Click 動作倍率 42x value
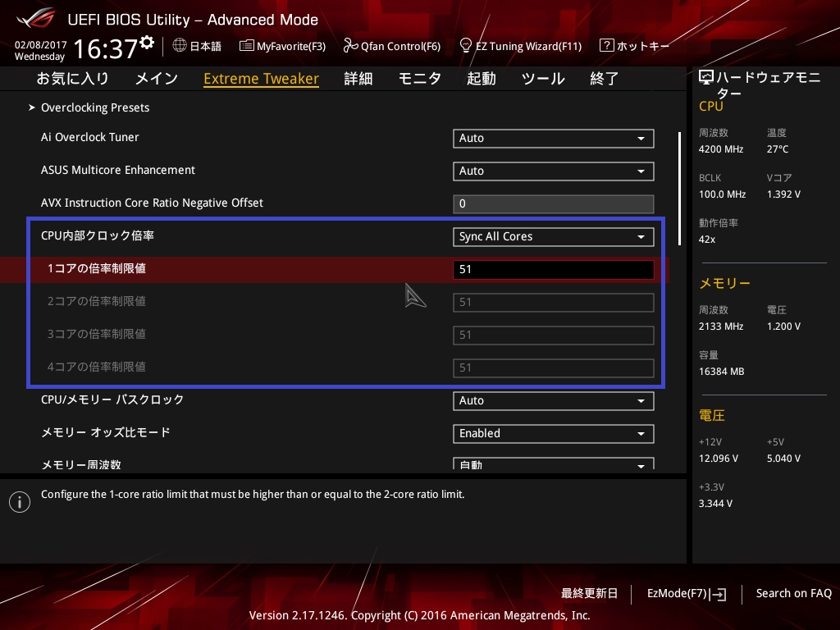Viewport: 840px width, 630px height. 706,240
